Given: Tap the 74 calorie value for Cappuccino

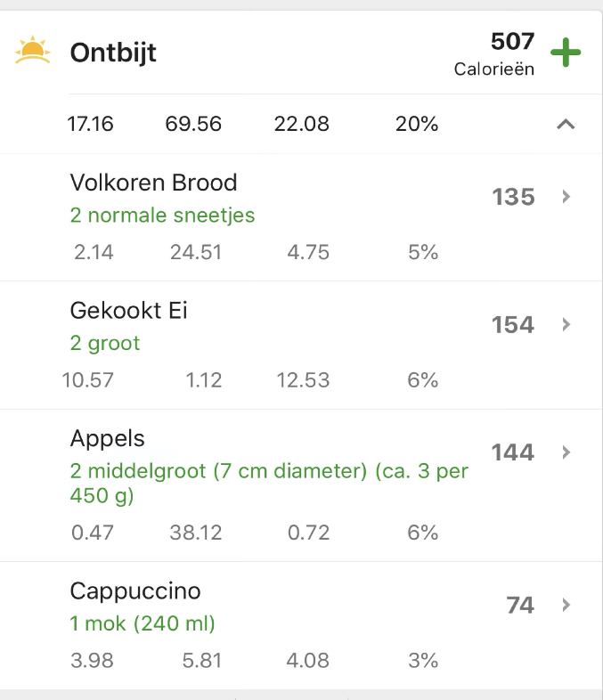Looking at the screenshot, I should [x=520, y=606].
